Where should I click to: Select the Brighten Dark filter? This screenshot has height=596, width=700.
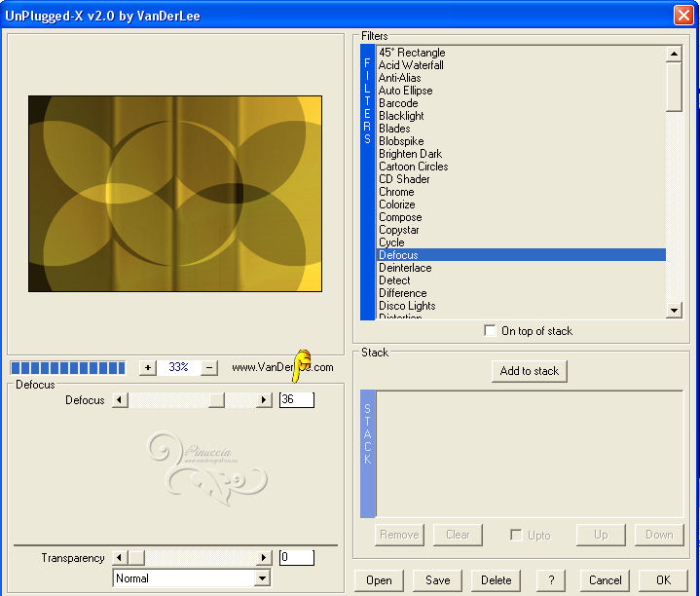pyautogui.click(x=521, y=154)
